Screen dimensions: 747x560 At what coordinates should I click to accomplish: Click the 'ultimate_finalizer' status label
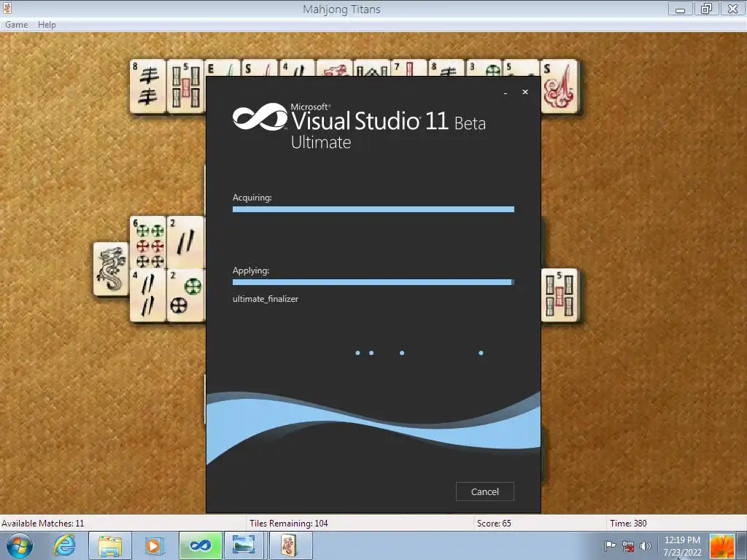coord(266,299)
